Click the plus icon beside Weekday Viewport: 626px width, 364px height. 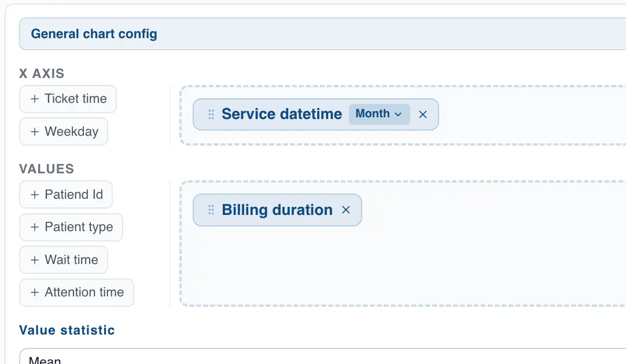tap(35, 132)
